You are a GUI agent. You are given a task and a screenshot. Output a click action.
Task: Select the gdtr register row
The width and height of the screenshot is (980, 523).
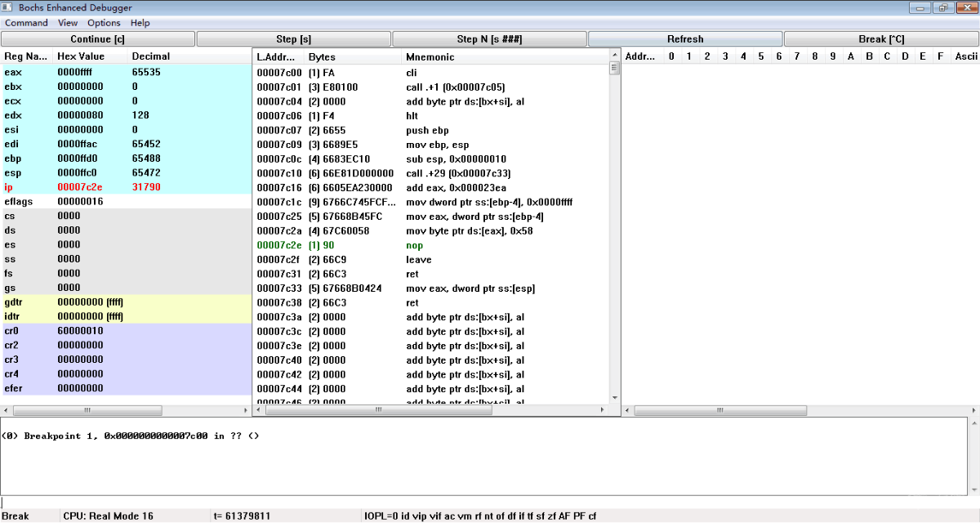click(126, 302)
